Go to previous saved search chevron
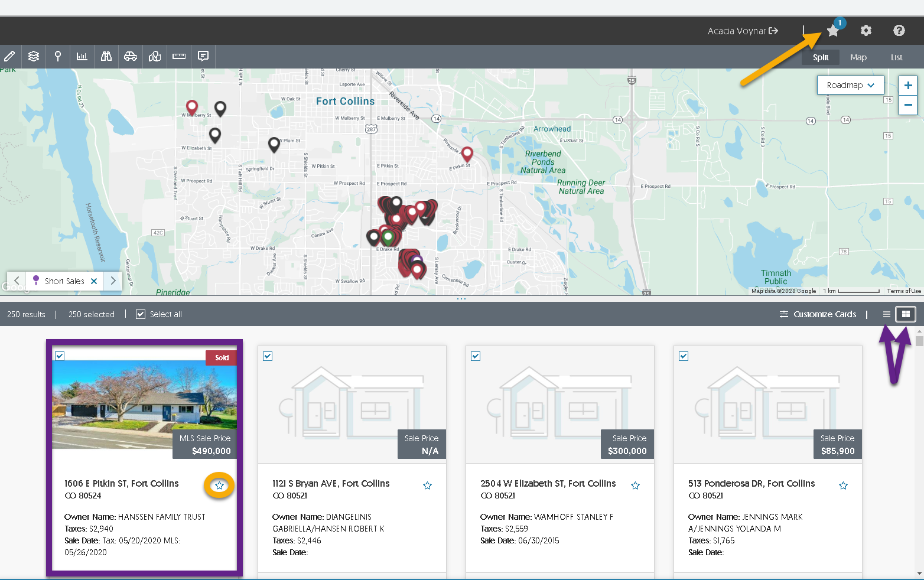 coord(17,281)
